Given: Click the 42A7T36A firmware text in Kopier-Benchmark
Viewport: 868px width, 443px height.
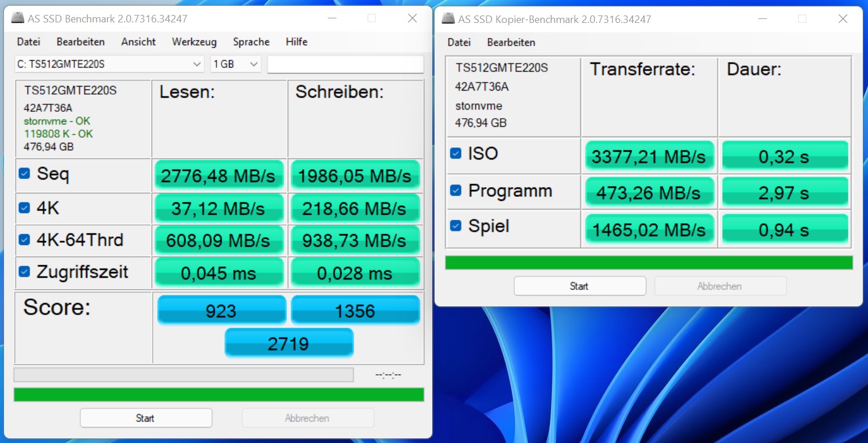Looking at the screenshot, I should click(482, 87).
